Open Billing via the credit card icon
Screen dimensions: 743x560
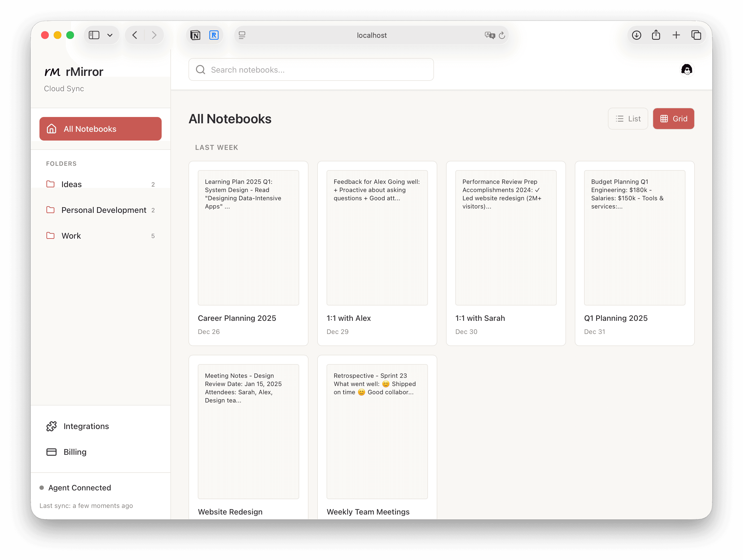pos(52,452)
